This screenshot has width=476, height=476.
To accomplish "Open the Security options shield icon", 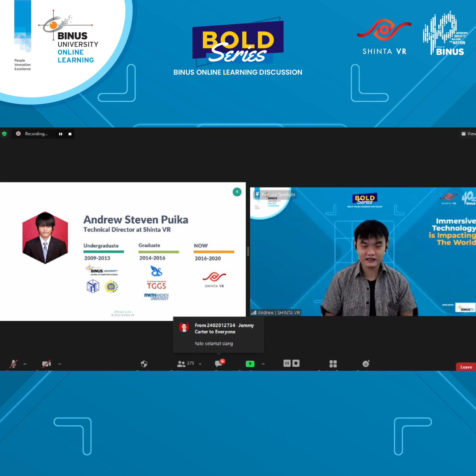I will pos(144,364).
